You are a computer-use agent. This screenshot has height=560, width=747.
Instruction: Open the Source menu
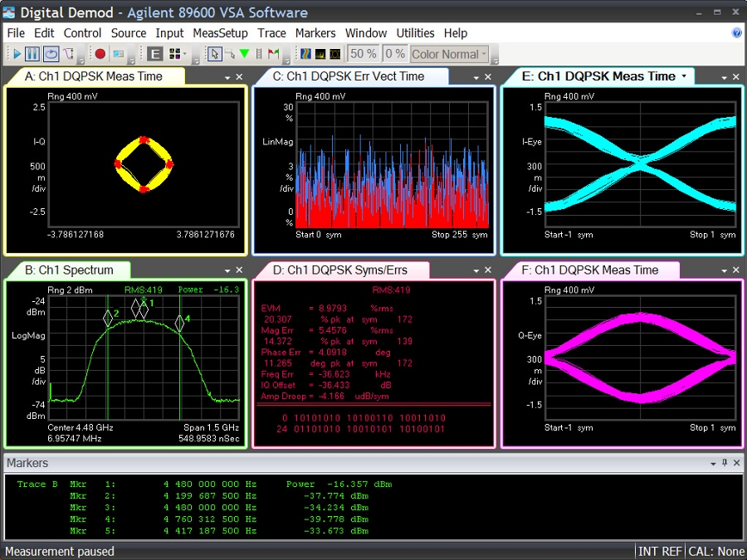coord(129,33)
